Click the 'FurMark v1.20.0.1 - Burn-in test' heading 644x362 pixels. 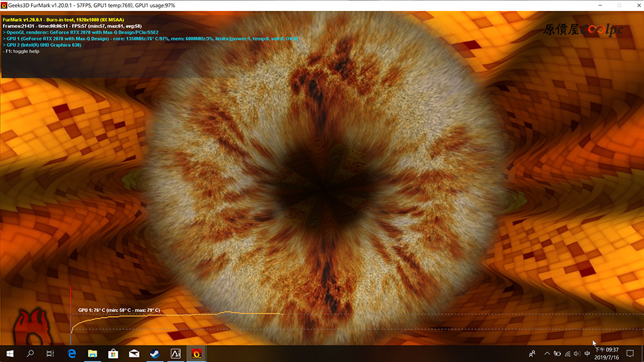click(63, 19)
